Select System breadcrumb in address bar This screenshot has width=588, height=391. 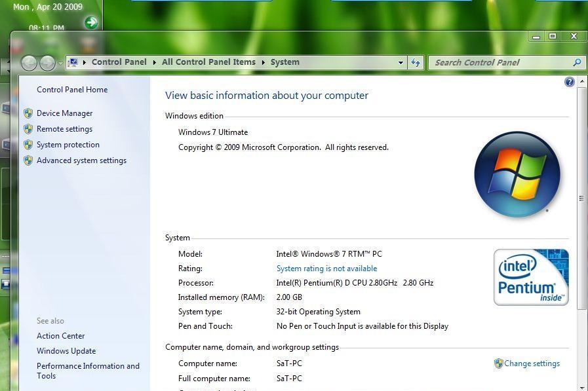pyautogui.click(x=285, y=62)
